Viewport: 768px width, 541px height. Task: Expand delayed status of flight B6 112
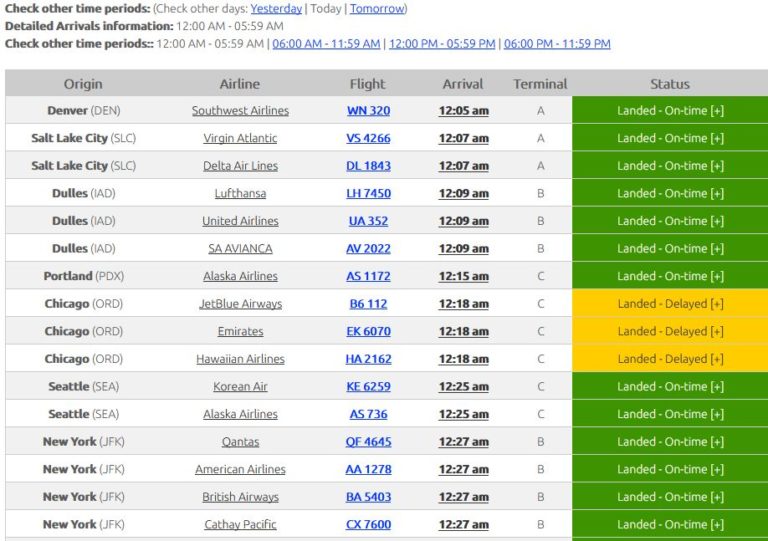[670, 304]
